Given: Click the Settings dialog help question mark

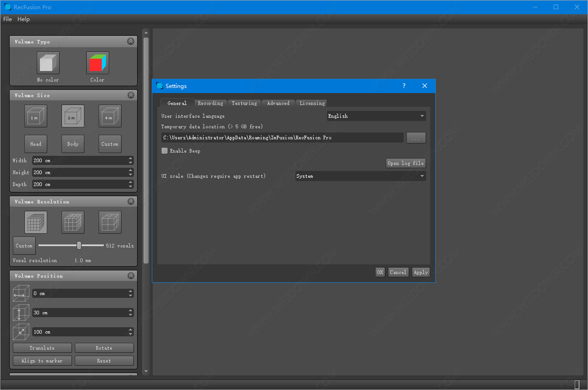Looking at the screenshot, I should tap(404, 86).
